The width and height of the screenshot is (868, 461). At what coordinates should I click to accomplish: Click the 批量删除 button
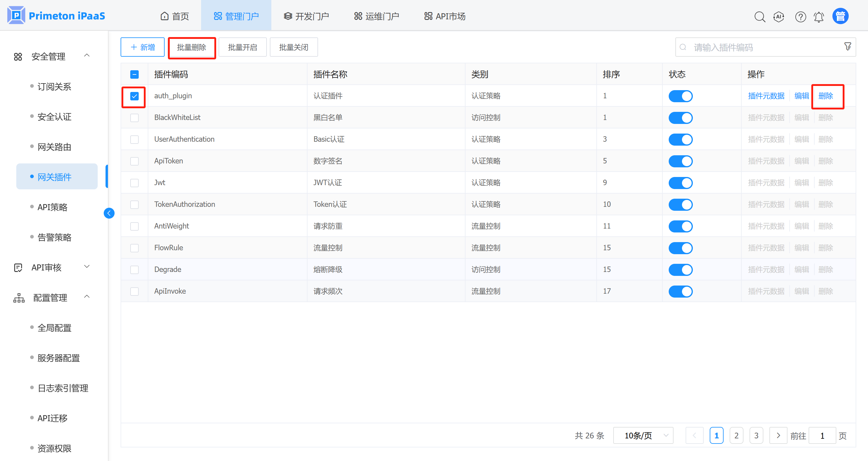click(192, 47)
